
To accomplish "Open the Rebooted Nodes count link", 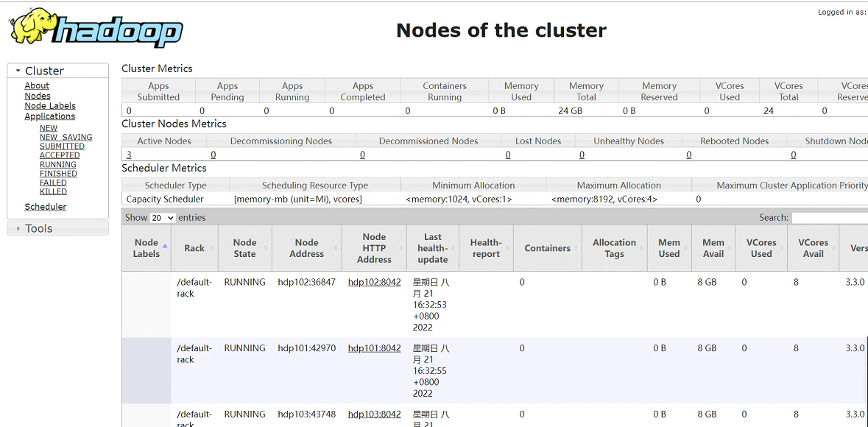I will pyautogui.click(x=688, y=155).
